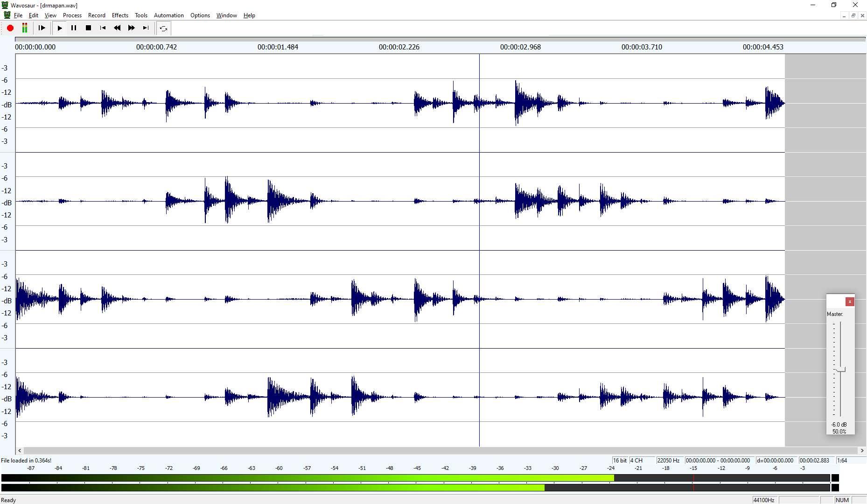Open the File menu
The height and width of the screenshot is (504, 867).
coord(18,15)
